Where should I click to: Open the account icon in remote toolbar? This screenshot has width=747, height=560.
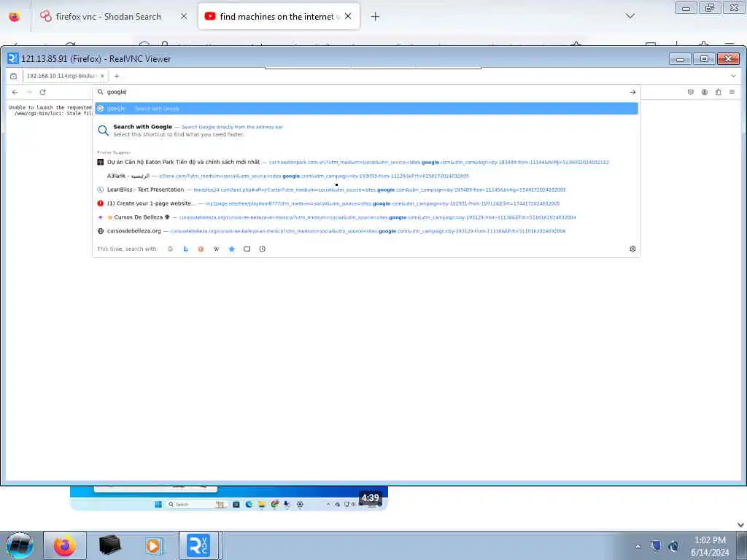704,92
